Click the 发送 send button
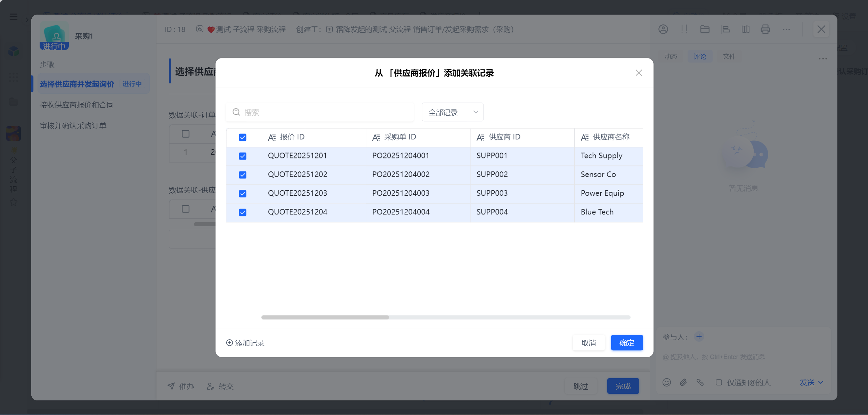868x415 pixels. (x=807, y=382)
